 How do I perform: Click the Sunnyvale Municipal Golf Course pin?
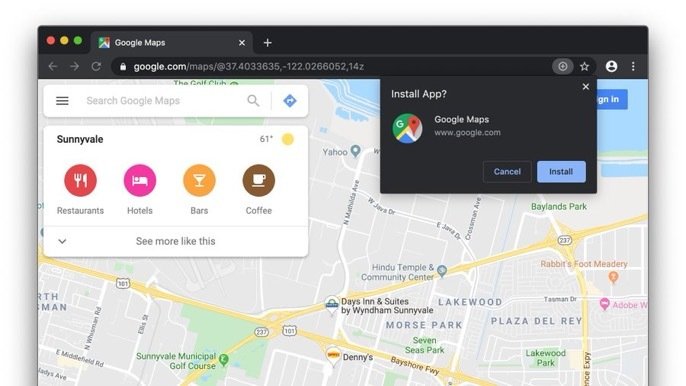pos(224,360)
